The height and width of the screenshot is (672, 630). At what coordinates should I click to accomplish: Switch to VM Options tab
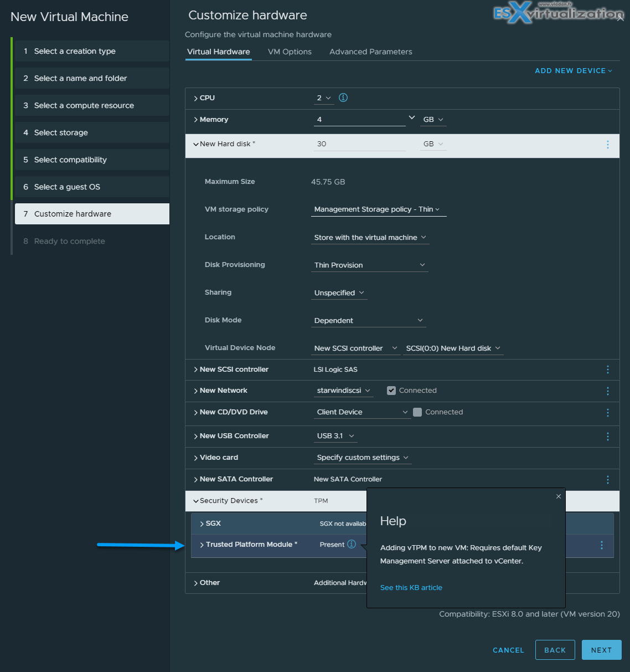pos(290,52)
